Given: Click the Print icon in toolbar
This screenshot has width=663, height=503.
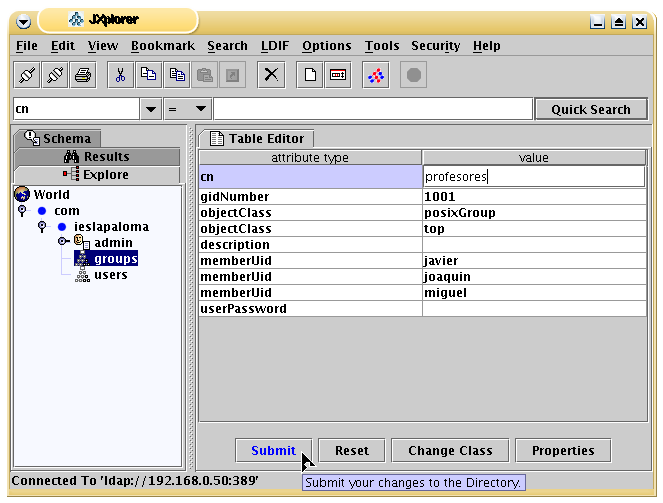Looking at the screenshot, I should [83, 75].
